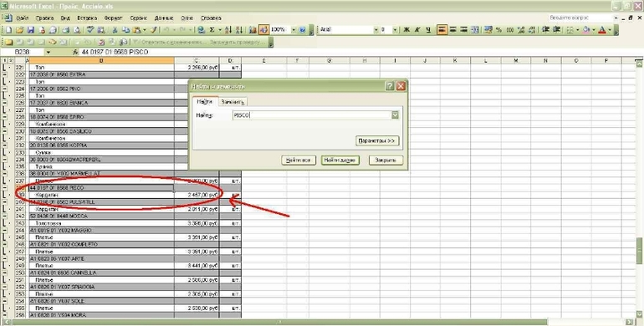Switch to the Заменить tab
The width and height of the screenshot is (644, 326).
click(233, 102)
